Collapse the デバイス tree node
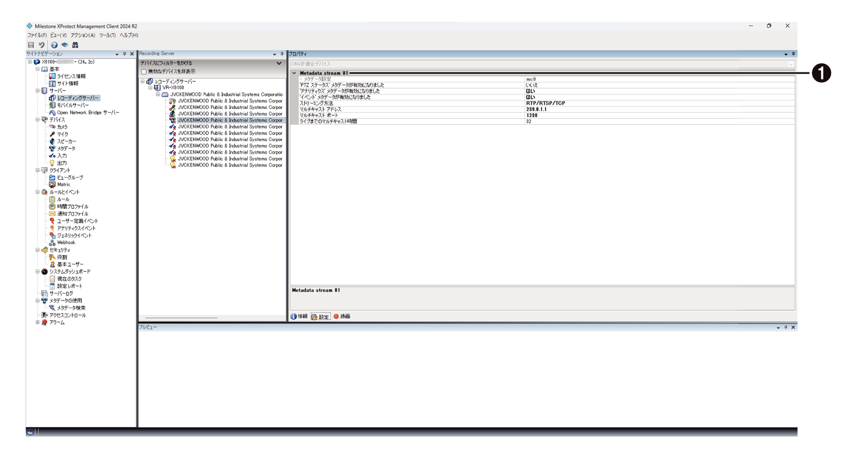The image size is (868, 458). pyautogui.click(x=38, y=120)
